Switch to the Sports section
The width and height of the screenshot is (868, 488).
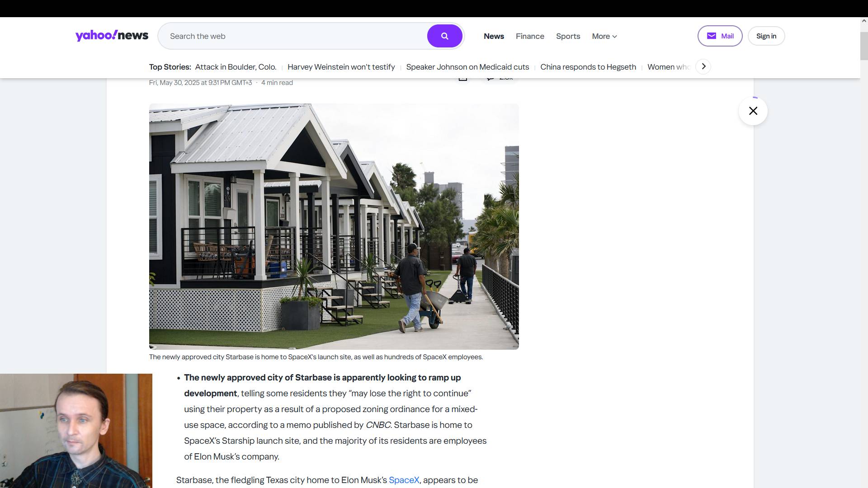click(568, 36)
